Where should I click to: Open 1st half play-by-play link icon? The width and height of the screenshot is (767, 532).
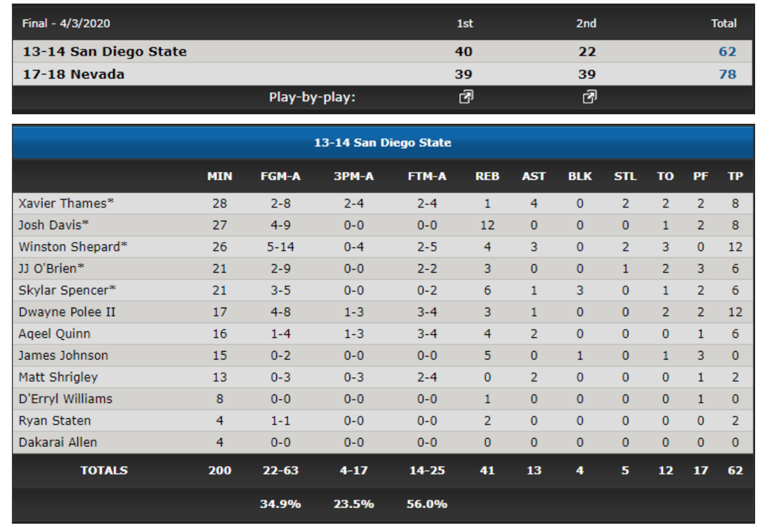(x=465, y=96)
